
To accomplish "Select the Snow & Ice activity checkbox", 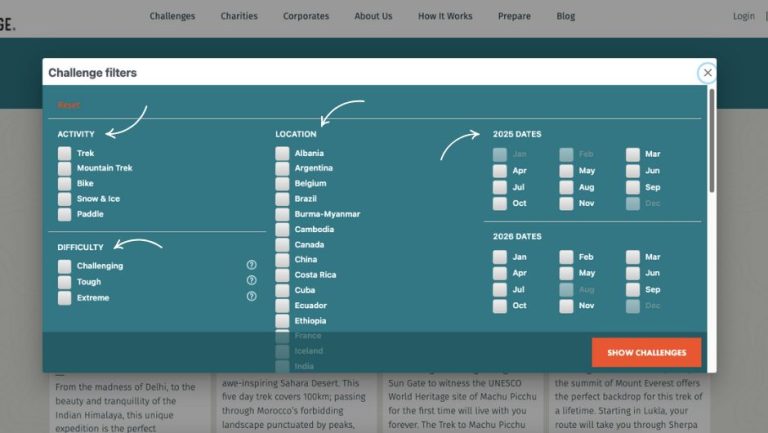I will click(x=65, y=199).
